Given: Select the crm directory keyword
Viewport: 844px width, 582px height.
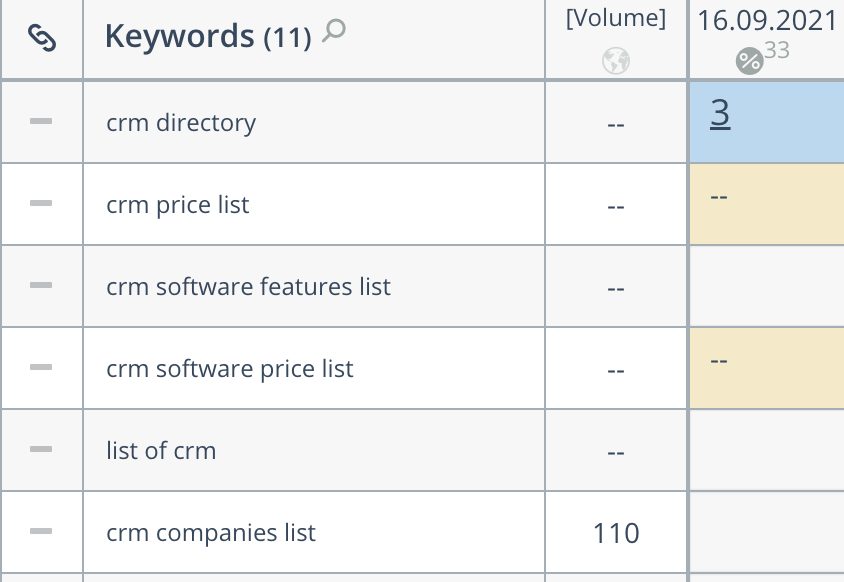Looking at the screenshot, I should (x=181, y=123).
